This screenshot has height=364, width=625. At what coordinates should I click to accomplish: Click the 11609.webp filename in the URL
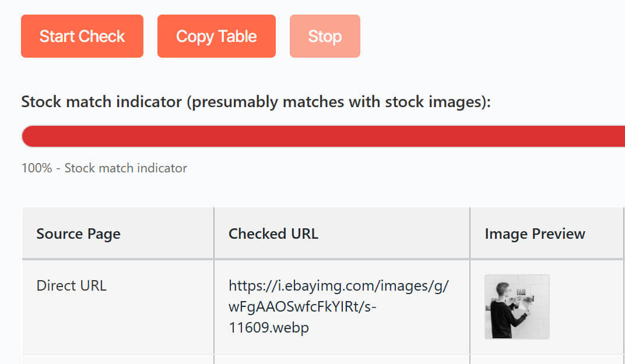269,328
